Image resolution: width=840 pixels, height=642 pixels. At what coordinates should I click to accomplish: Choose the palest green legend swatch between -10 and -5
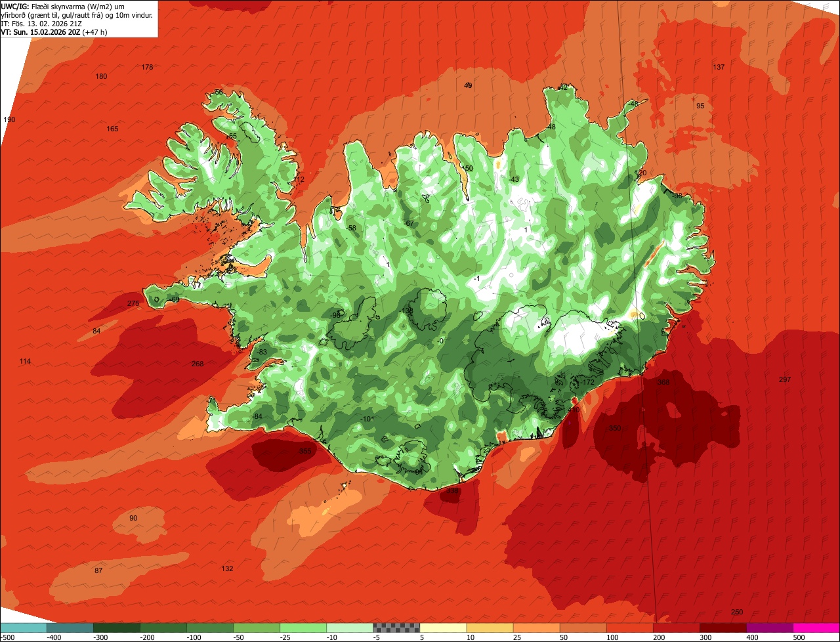tap(350, 628)
